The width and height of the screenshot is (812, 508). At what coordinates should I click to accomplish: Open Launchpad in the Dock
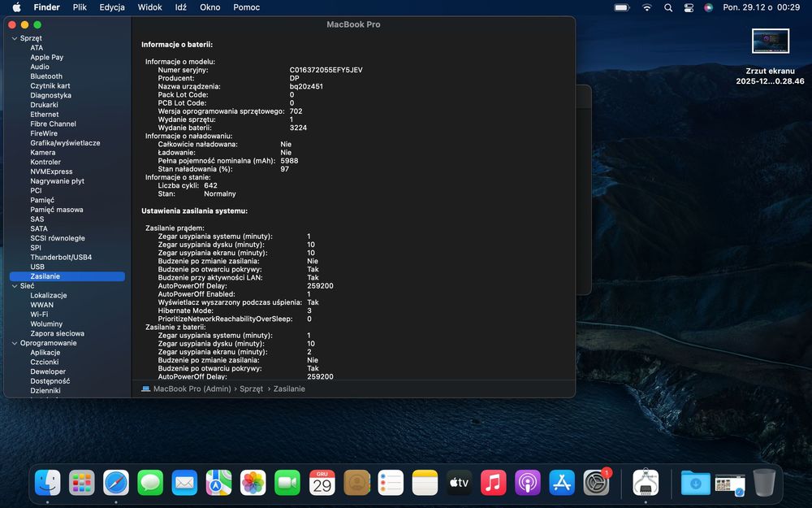click(82, 483)
